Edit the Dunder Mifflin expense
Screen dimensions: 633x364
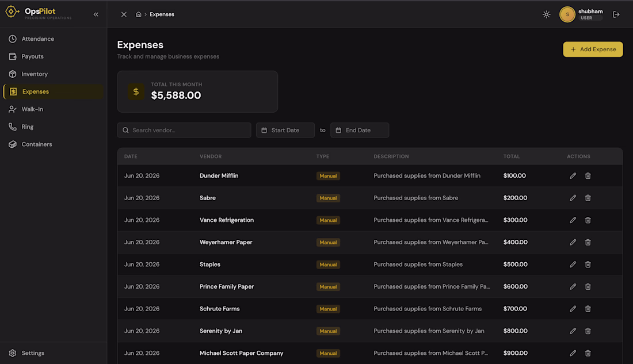click(573, 176)
